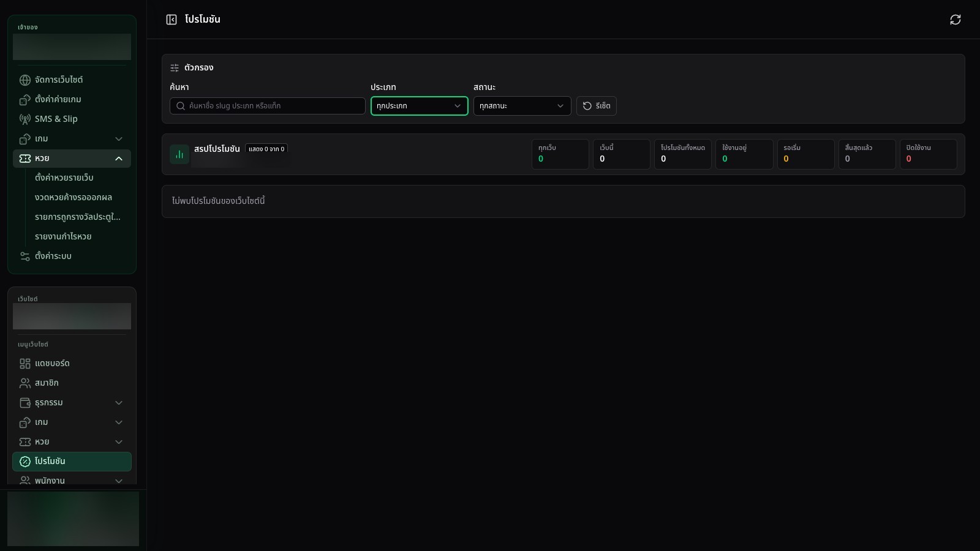
Task: Click the ไม่พบโปรโมชันของเว็บไซต์นี้ message
Action: 219,201
